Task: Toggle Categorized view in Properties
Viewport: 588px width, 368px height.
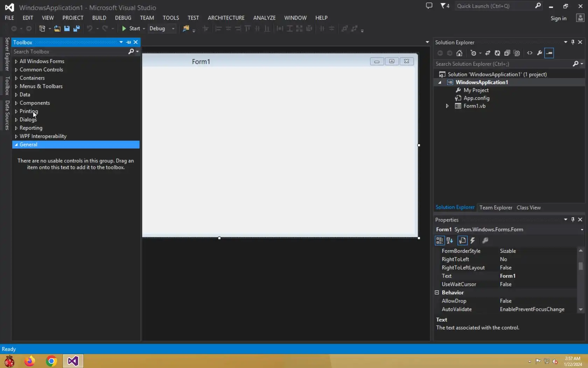Action: point(440,240)
